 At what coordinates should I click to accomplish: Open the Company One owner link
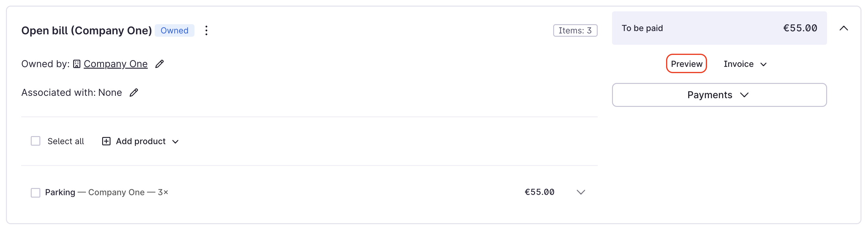(116, 64)
